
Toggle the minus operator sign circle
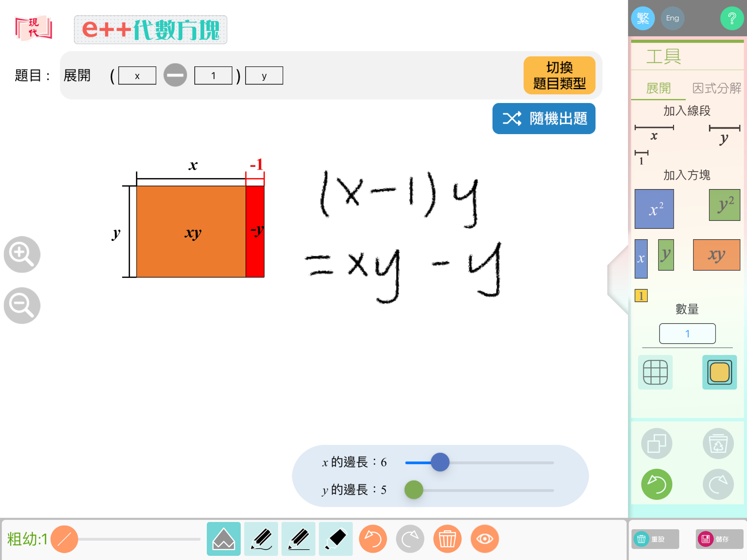click(x=175, y=75)
